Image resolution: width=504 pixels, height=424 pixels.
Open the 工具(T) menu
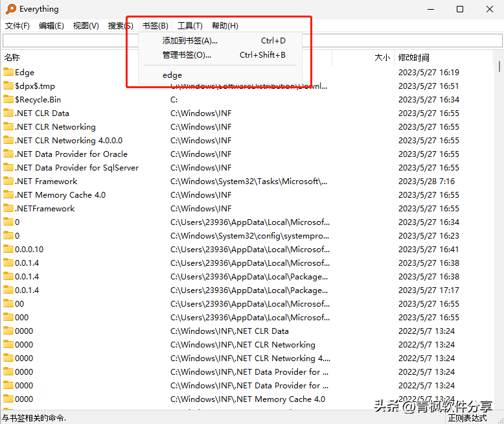(x=190, y=26)
